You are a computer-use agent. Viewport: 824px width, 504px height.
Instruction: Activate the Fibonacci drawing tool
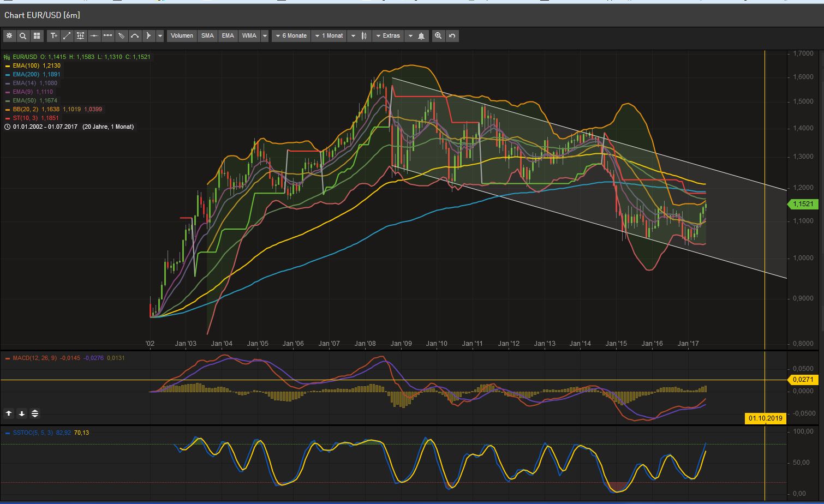point(80,35)
